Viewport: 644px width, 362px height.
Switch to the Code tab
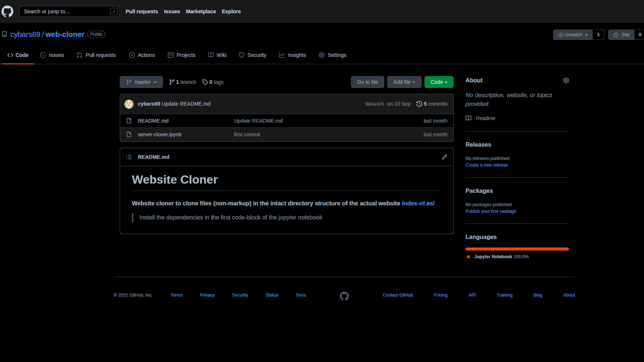pos(18,55)
